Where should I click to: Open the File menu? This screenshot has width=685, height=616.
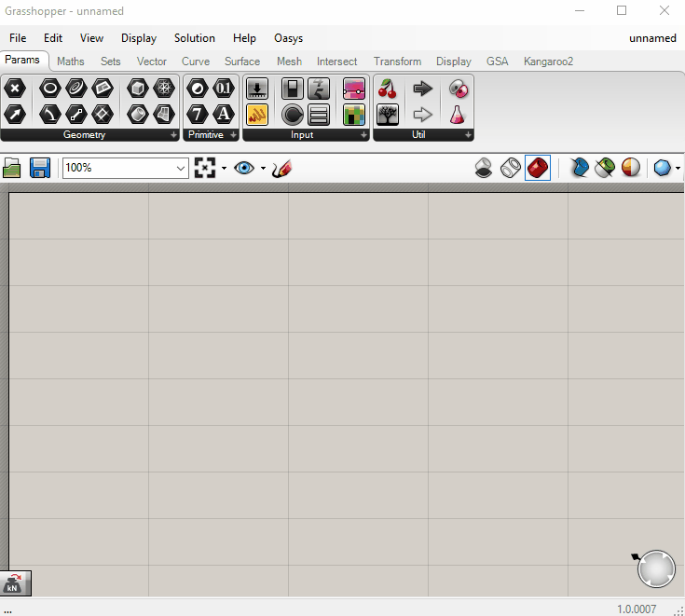click(x=18, y=38)
